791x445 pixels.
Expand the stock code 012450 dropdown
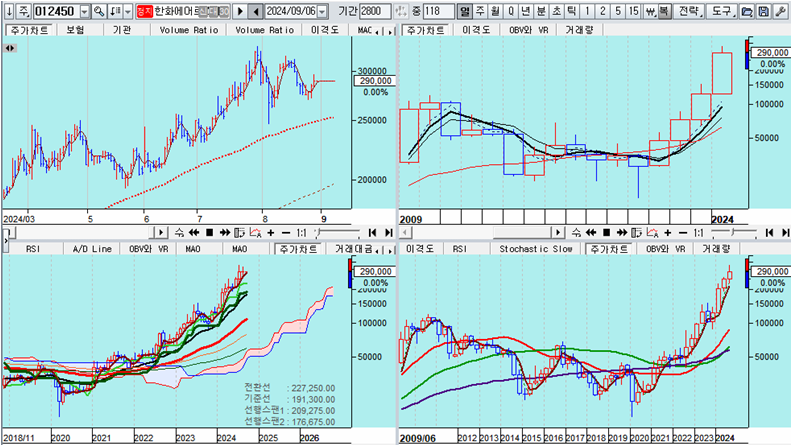click(x=84, y=11)
